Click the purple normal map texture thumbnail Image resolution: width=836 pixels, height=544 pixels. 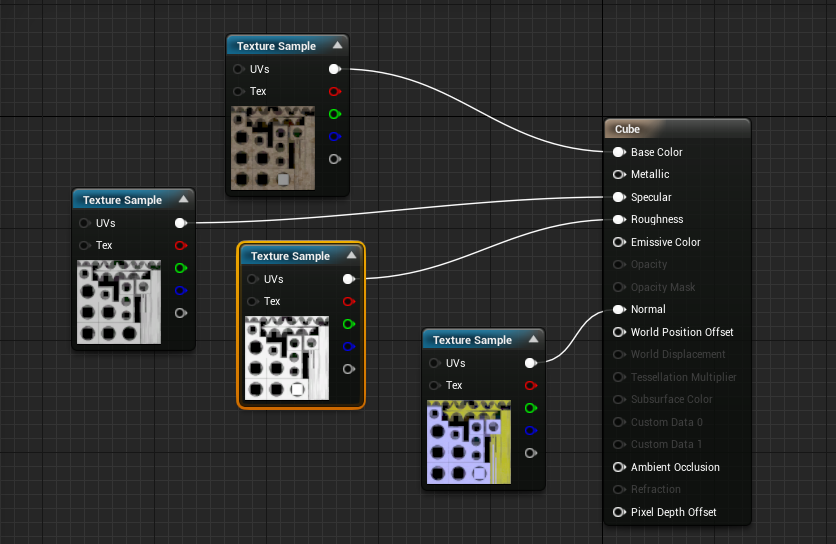pos(468,441)
